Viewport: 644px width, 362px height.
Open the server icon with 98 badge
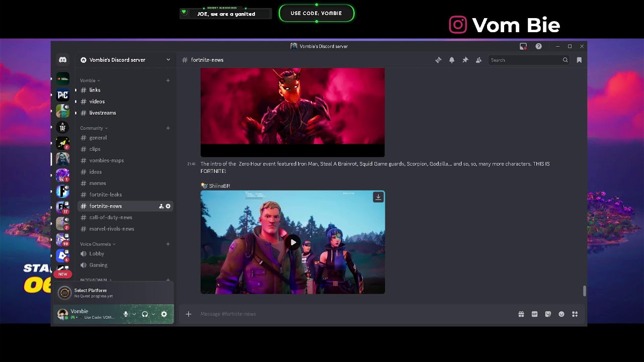[x=62, y=240]
